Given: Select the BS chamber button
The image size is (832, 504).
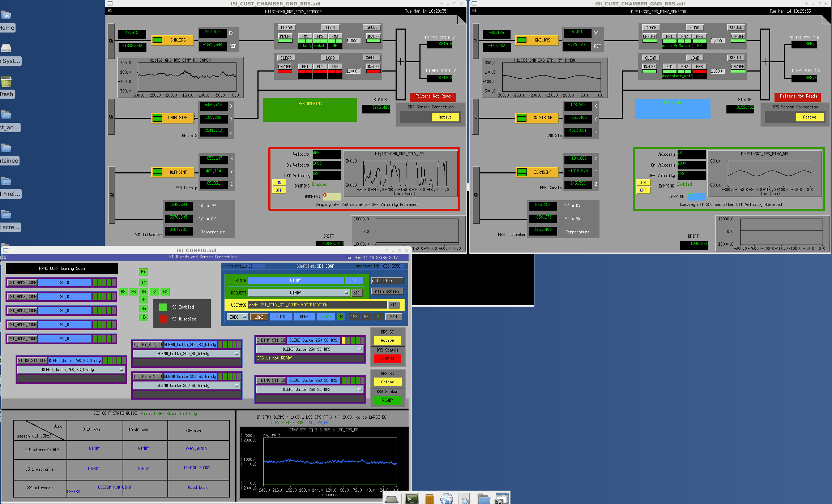Looking at the screenshot, I should point(144,292).
